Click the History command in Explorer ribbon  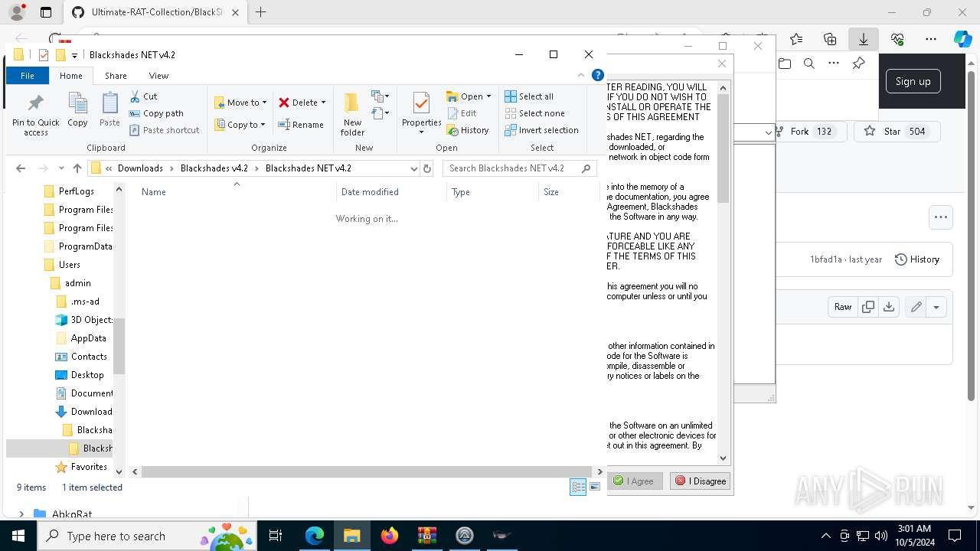point(468,130)
